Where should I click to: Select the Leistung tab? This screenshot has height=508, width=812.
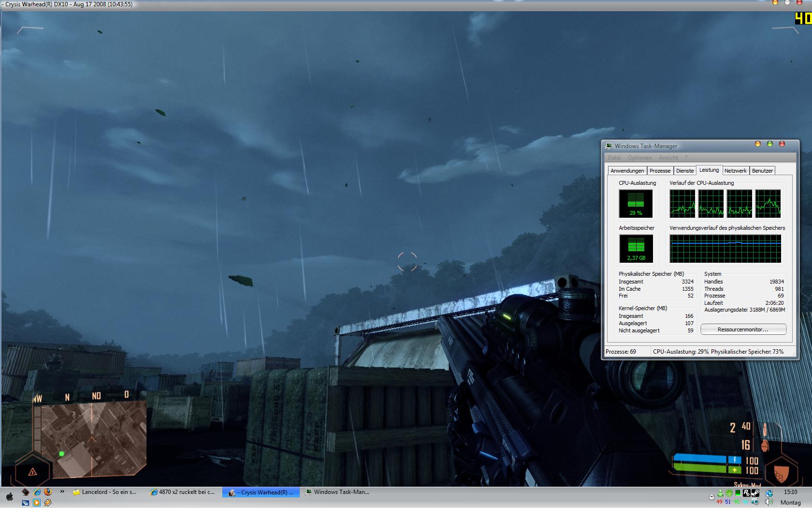point(709,170)
